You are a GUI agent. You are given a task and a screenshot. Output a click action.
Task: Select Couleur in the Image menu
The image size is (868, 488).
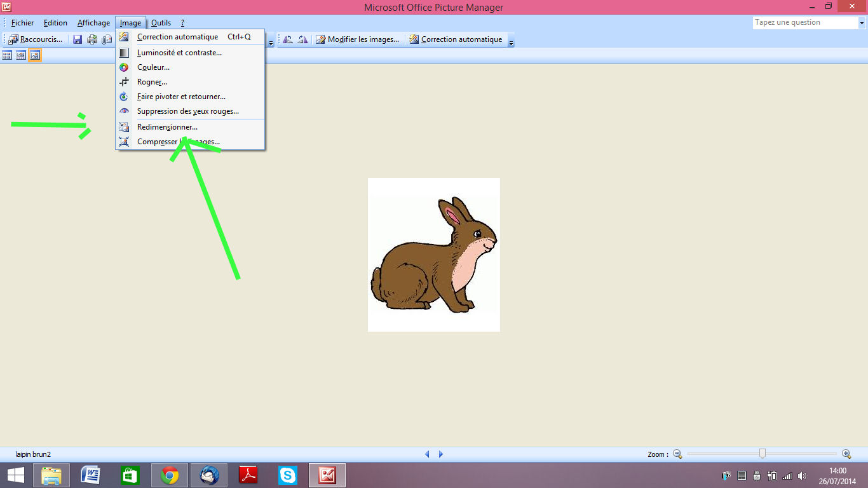(190, 67)
